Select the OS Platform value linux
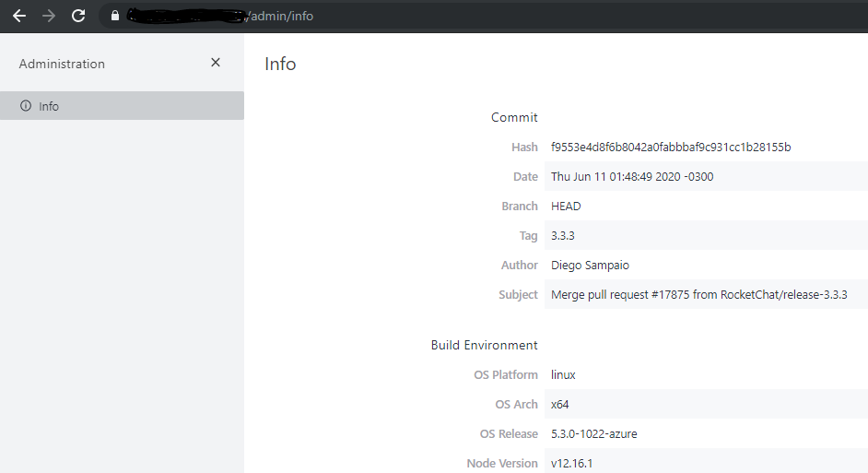Image resolution: width=868 pixels, height=473 pixels. pos(563,374)
